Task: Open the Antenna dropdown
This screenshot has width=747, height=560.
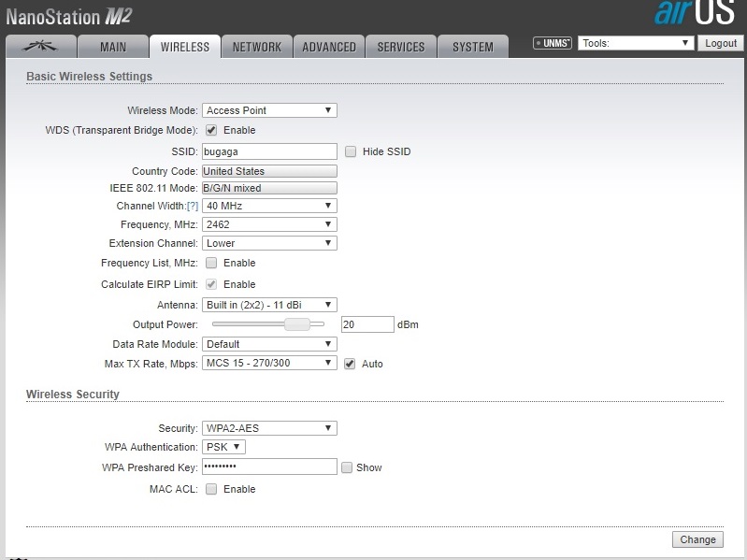Action: (269, 305)
